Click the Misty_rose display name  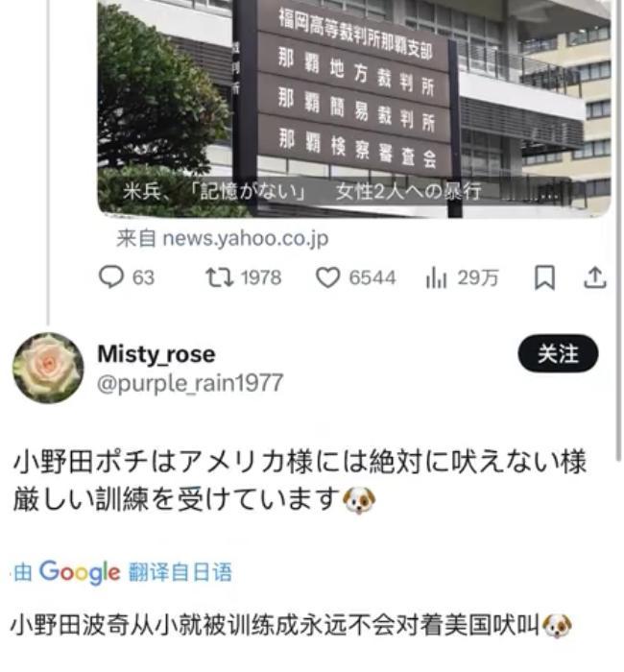(x=156, y=354)
